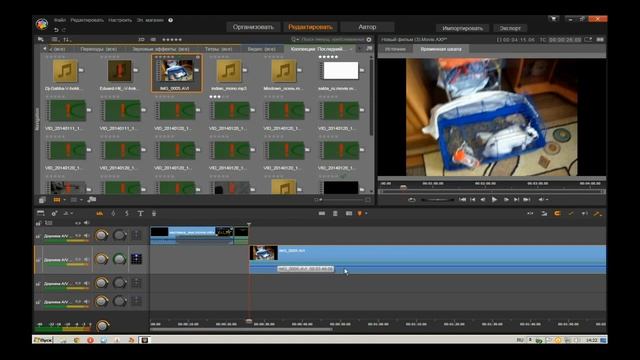Screen dimensions: 640x360
Task: Click the preview scrubber handle
Action: coord(403,187)
